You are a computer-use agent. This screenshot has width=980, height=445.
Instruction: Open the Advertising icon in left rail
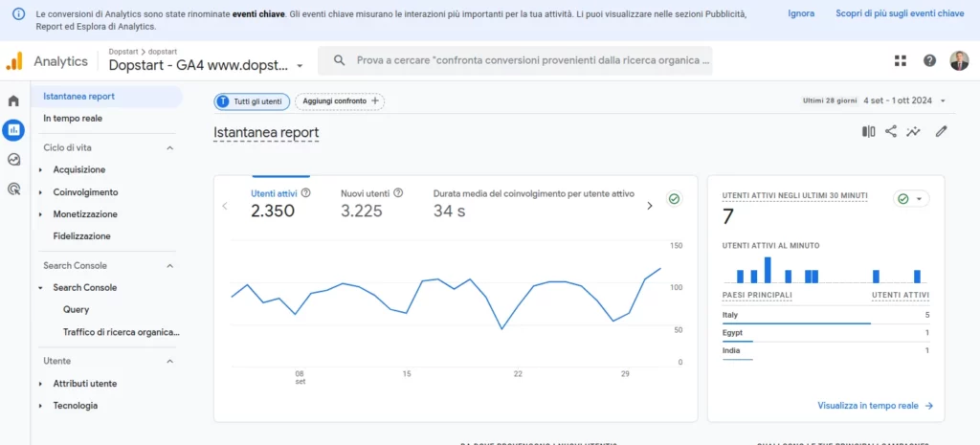point(13,189)
